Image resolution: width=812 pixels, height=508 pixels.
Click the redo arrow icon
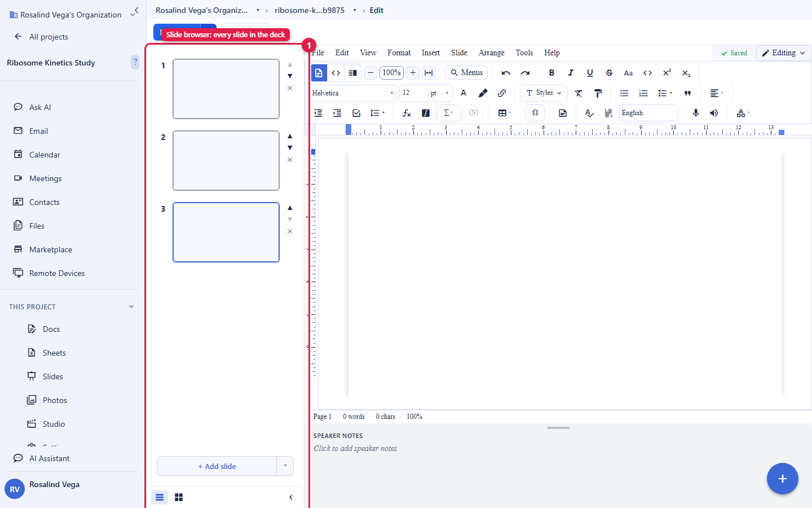(x=525, y=73)
